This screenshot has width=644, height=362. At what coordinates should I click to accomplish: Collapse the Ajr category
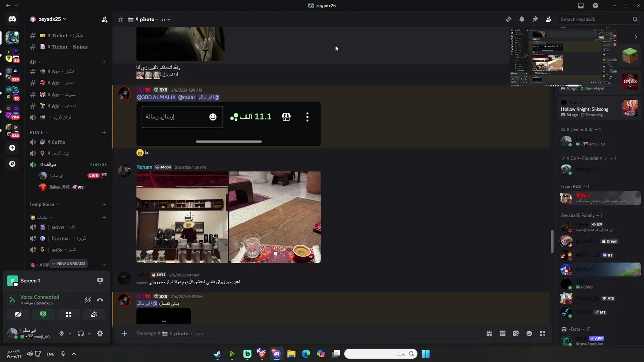[x=36, y=62]
